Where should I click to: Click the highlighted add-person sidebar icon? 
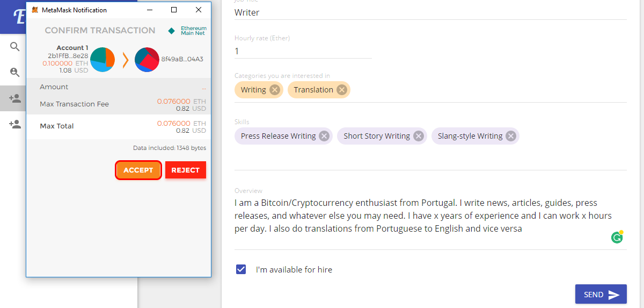(15, 98)
